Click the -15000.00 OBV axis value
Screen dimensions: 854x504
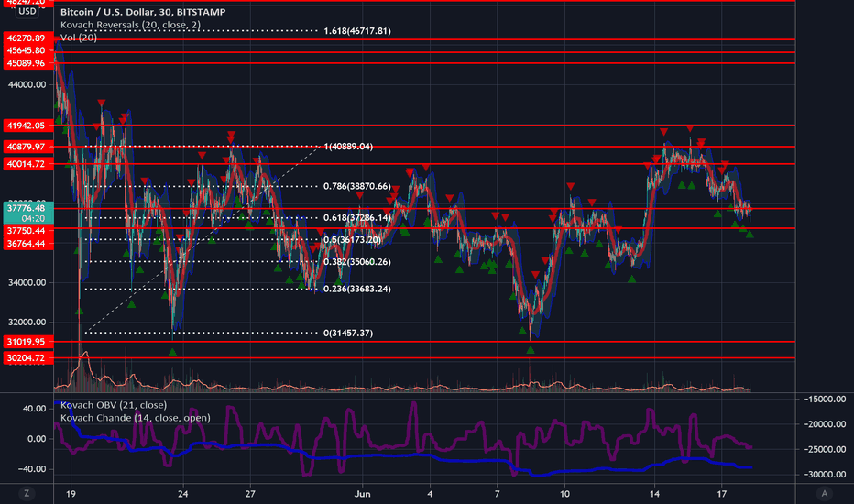824,400
